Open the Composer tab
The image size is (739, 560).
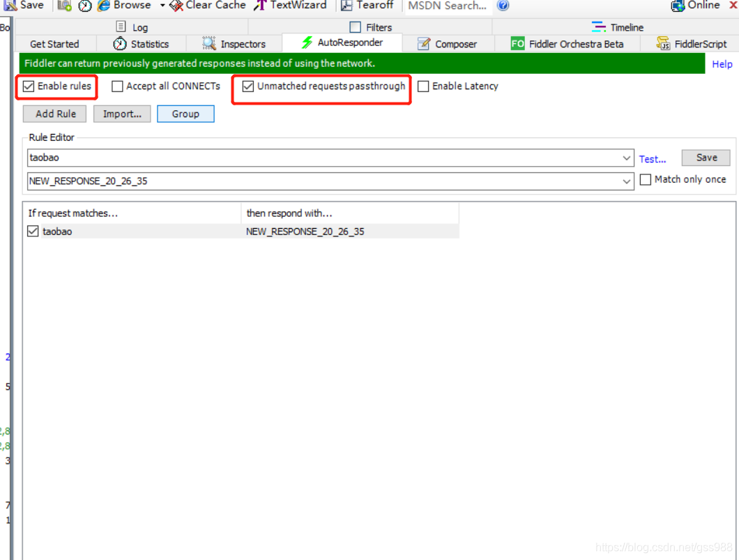tap(448, 44)
